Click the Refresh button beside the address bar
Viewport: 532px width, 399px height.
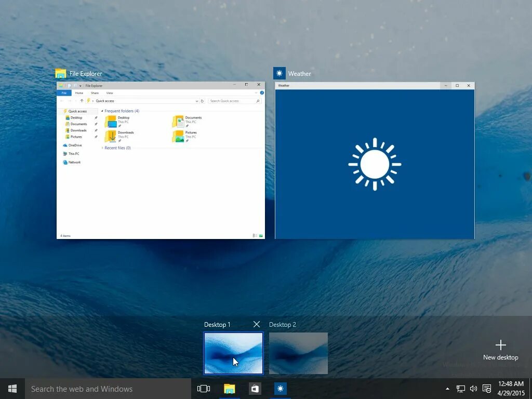tap(202, 101)
